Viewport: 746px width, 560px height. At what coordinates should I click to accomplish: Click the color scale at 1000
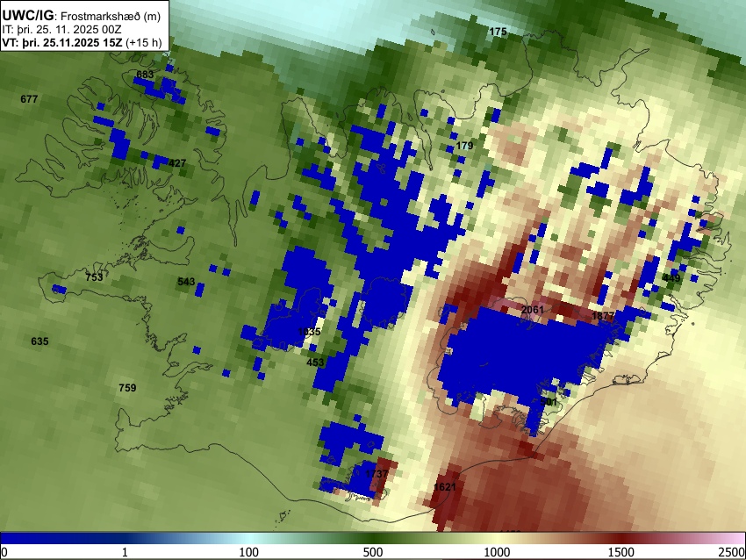pyautogui.click(x=497, y=538)
